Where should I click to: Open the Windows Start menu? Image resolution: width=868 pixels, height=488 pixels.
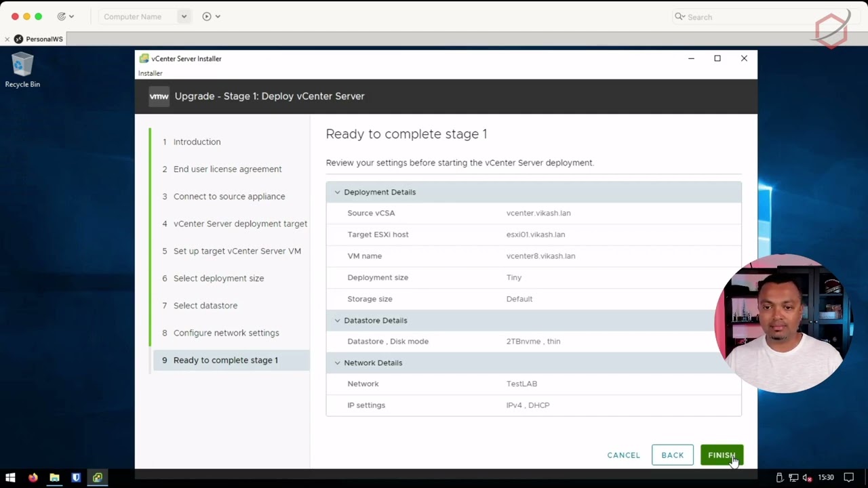point(10,478)
